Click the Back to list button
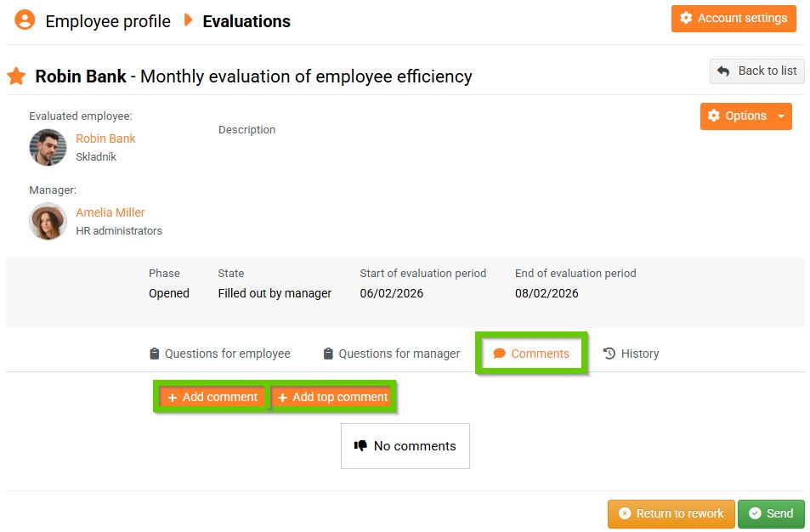Viewport: 810px width, 532px height. pos(756,71)
